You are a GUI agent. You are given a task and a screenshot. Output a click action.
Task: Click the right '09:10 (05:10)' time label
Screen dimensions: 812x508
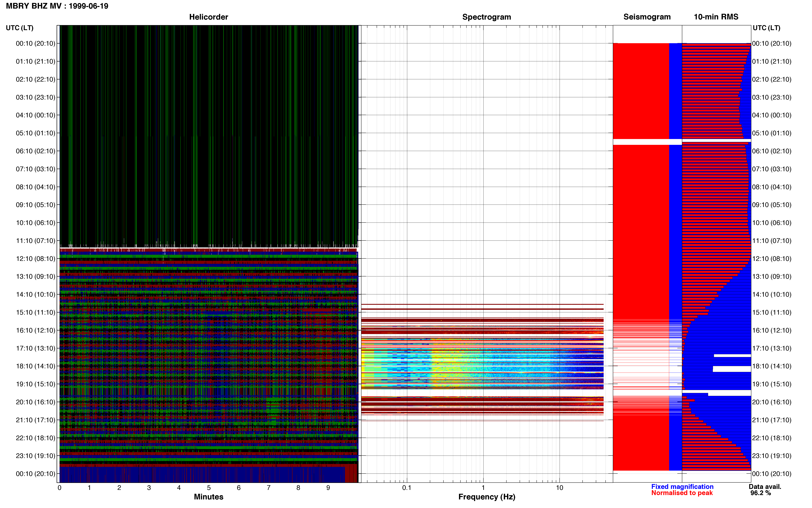click(x=772, y=205)
